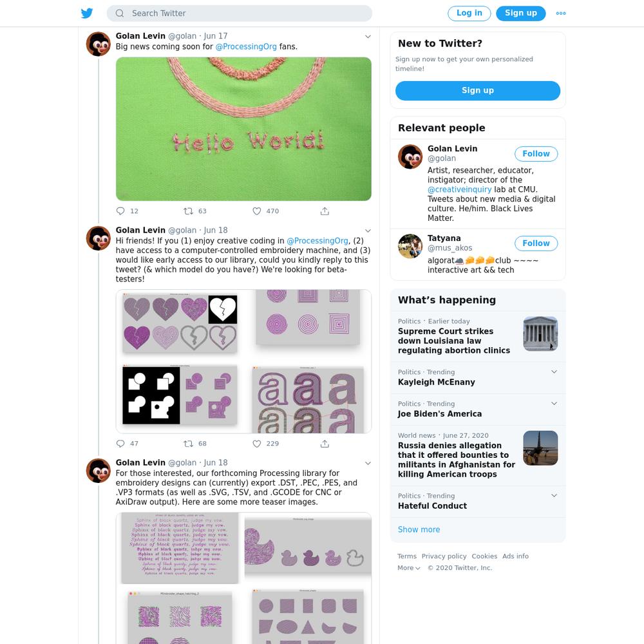The height and width of the screenshot is (644, 644).
Task: Click Show more under What's happening
Action: pos(419,529)
